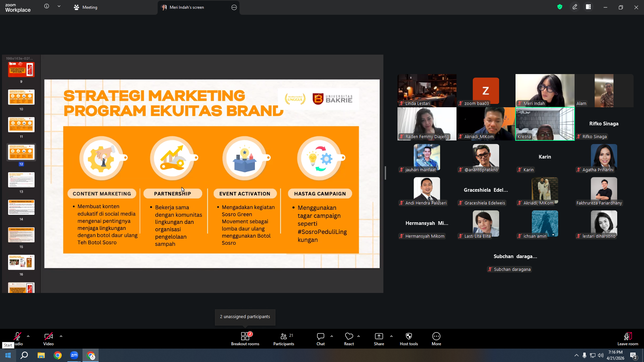This screenshot has height=362, width=644.
Task: Expand Share options arrow
Action: click(391, 336)
